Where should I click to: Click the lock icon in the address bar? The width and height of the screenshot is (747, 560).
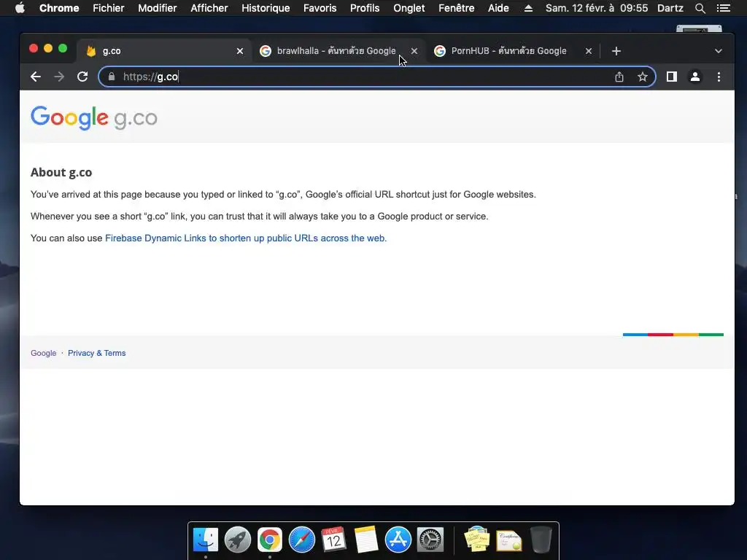click(112, 77)
